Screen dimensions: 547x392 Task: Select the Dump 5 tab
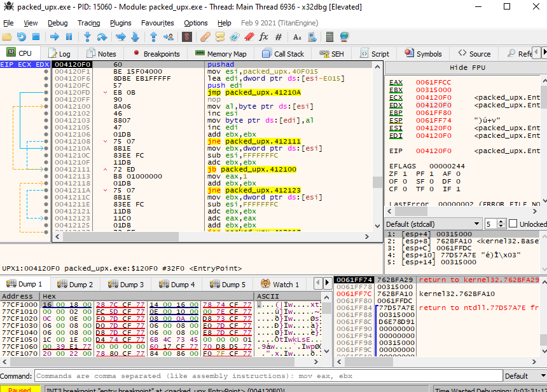(x=228, y=285)
